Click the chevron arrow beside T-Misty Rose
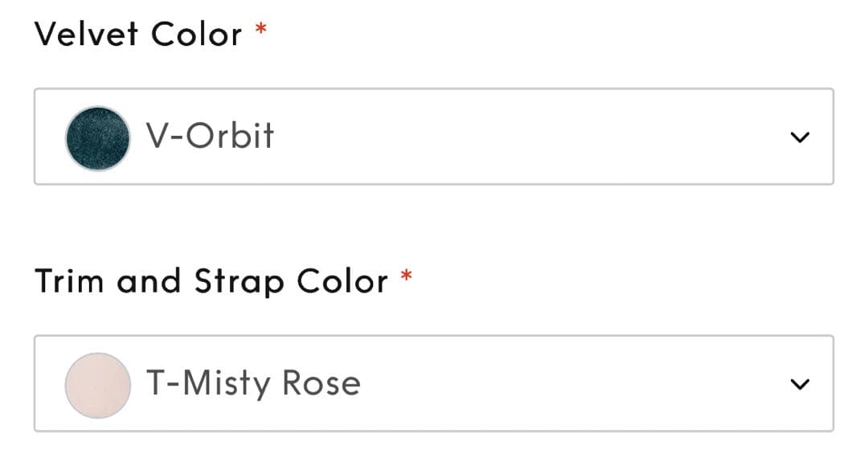The height and width of the screenshot is (474, 868). (x=799, y=384)
